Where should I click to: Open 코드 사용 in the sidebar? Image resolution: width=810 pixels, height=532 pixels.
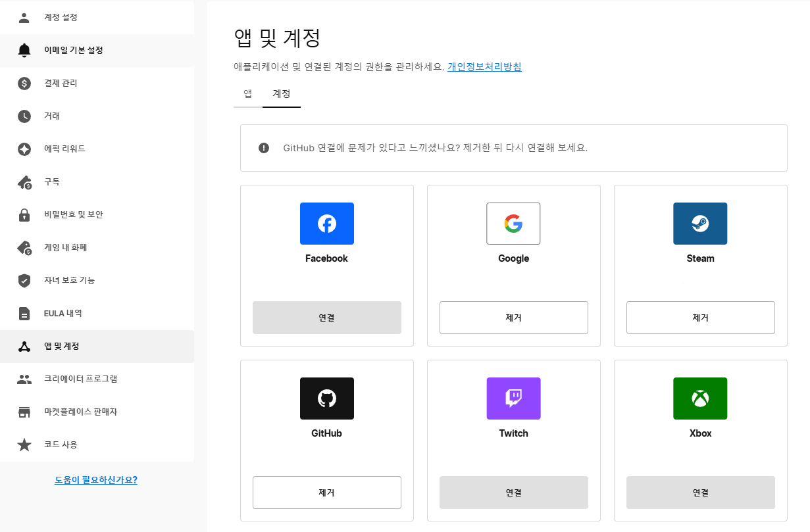point(97,445)
